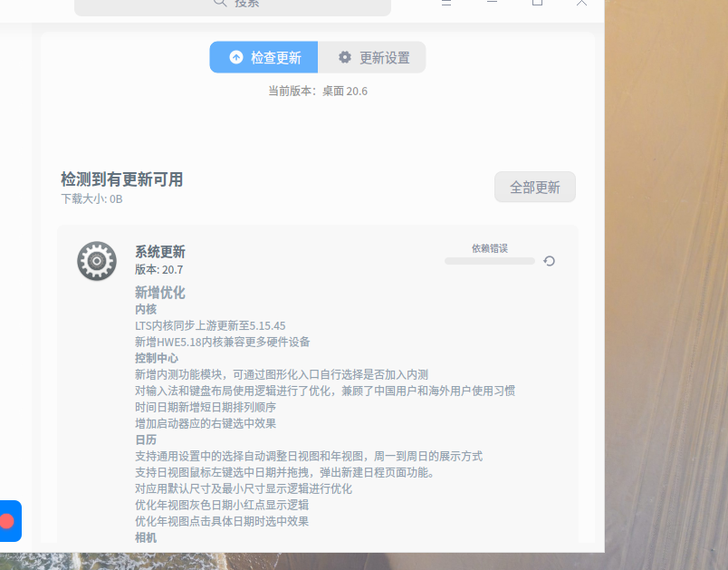The width and height of the screenshot is (728, 570).
Task: Click the 检测到有更新可用 heading
Action: [120, 179]
